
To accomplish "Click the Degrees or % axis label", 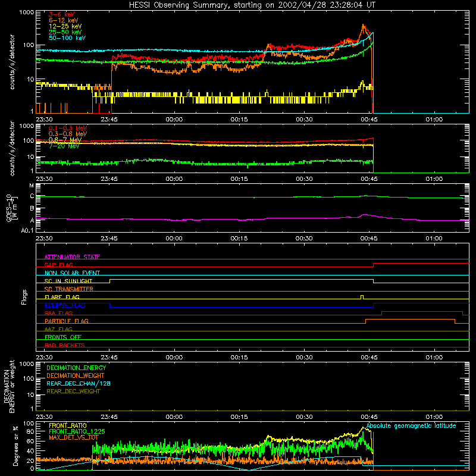I will (15, 446).
